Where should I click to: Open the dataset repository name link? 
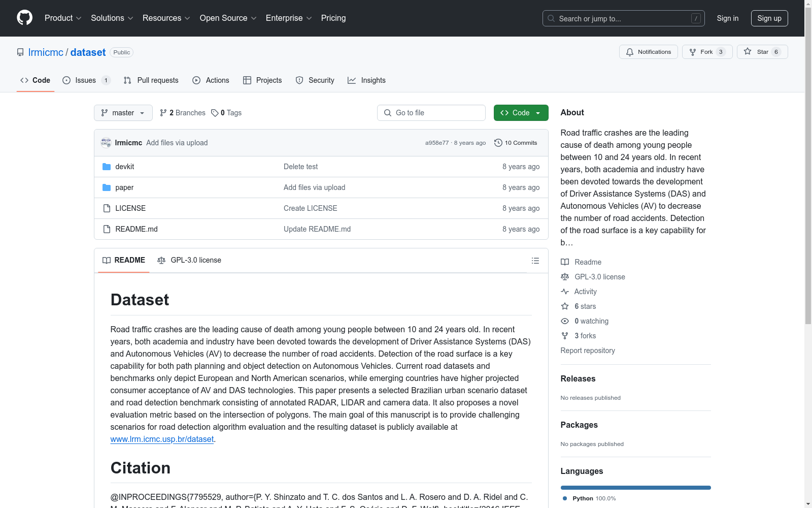coord(88,52)
